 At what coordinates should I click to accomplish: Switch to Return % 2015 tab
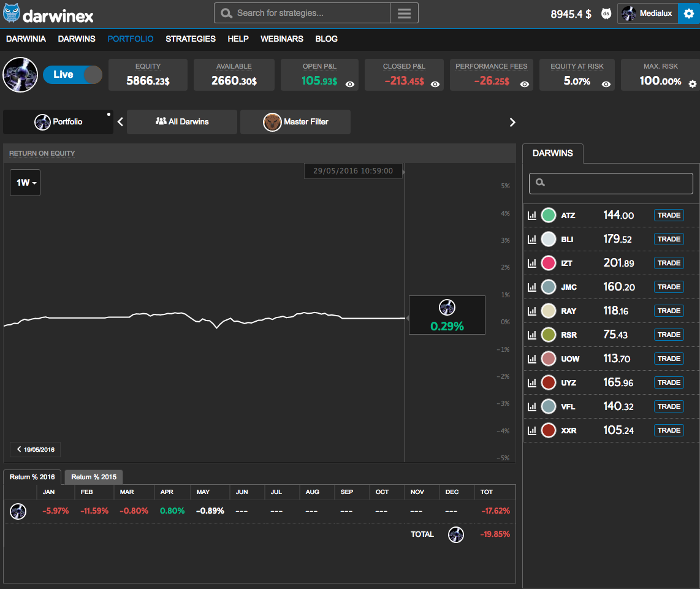94,477
